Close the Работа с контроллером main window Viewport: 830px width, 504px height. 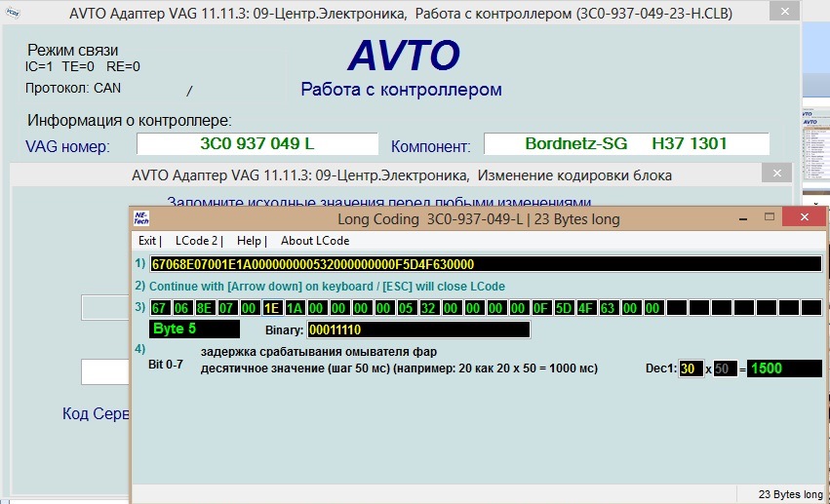785,11
